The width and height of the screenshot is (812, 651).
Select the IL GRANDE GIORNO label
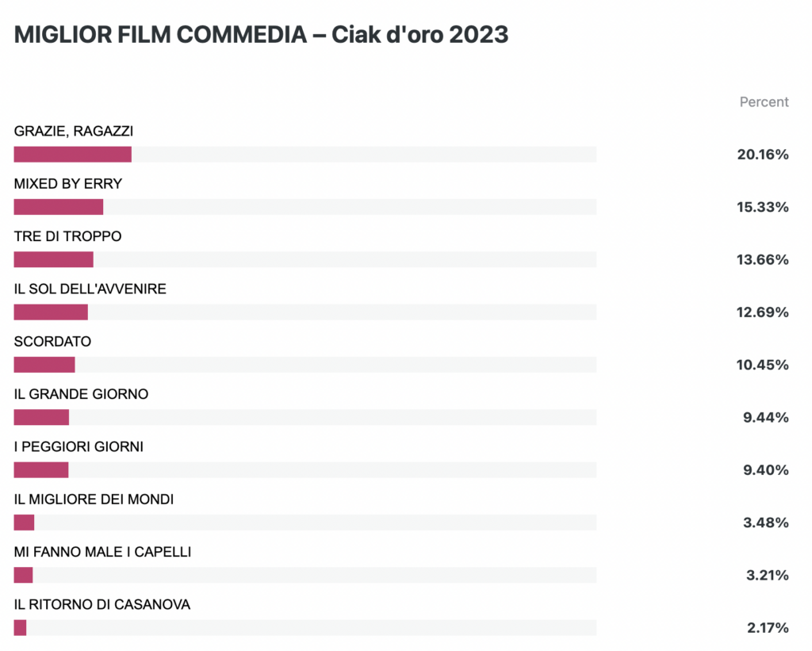(x=82, y=394)
